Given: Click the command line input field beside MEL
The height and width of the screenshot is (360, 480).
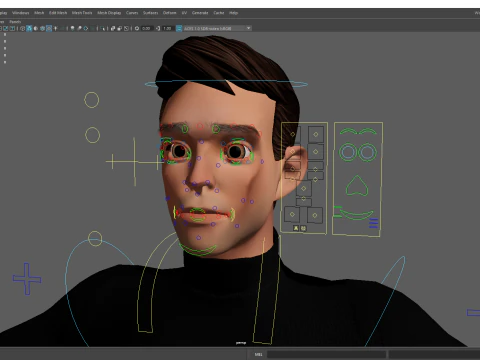Looking at the screenshot, I should pyautogui.click(x=327, y=355).
